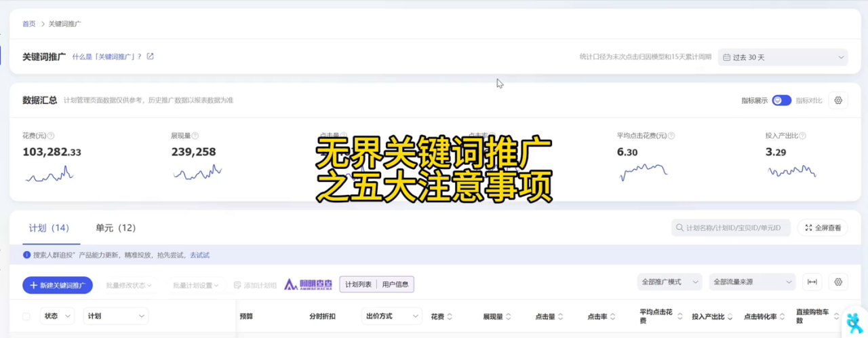Viewport: 868px width, 338px height.
Task: Click the 去试试 link in the notice
Action: tap(199, 255)
